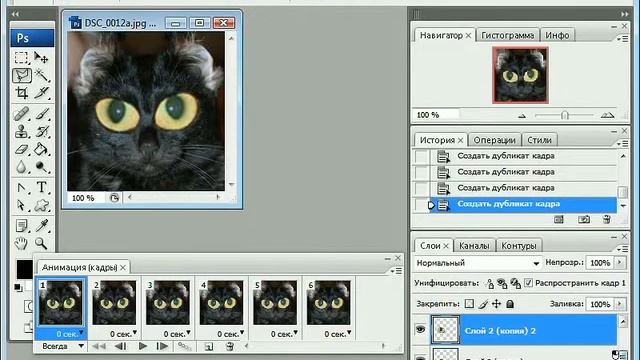
Task: Open frame 3 delay dropdown
Action: (x=188, y=333)
